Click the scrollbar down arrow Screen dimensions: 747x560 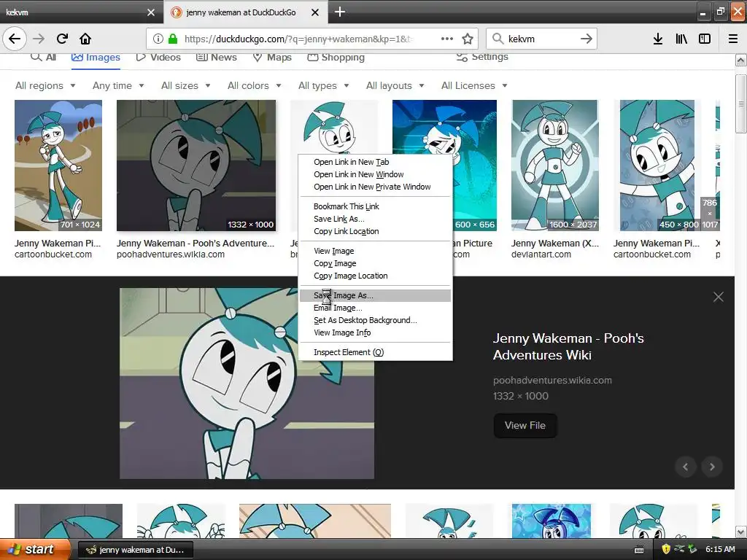[741, 532]
